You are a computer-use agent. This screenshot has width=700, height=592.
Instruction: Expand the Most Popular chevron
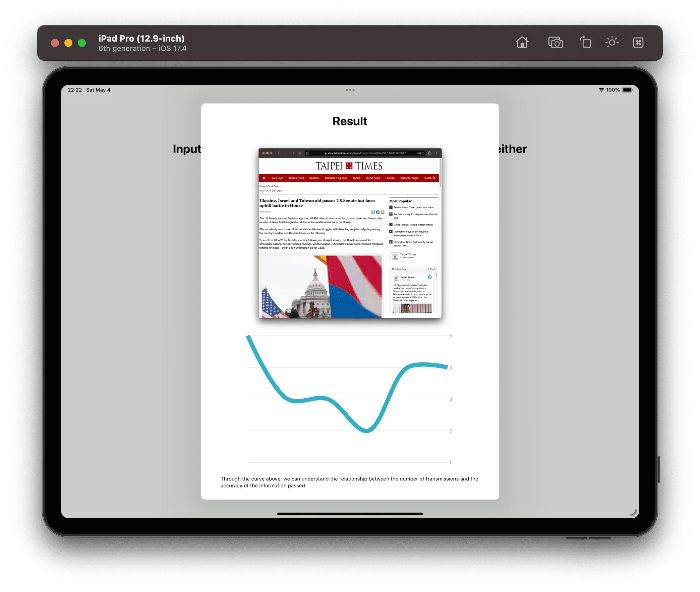coord(414,201)
